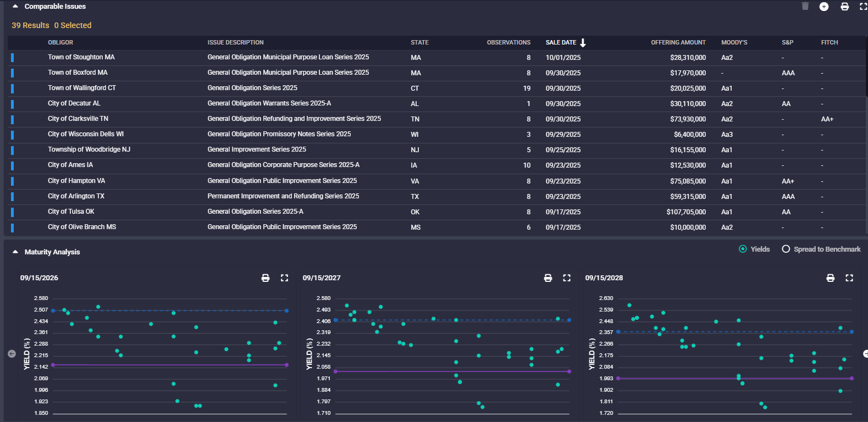
Task: Open City of Tulsa OK obligor row
Action: coord(71,212)
